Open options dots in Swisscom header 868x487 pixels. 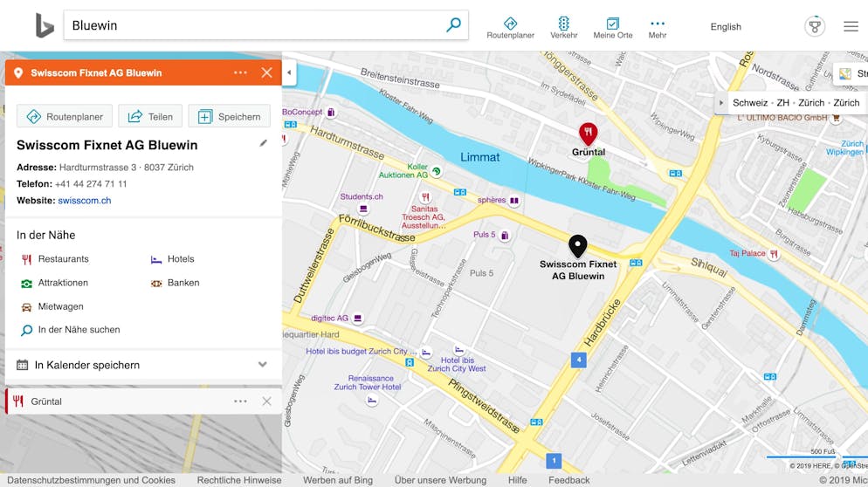240,72
